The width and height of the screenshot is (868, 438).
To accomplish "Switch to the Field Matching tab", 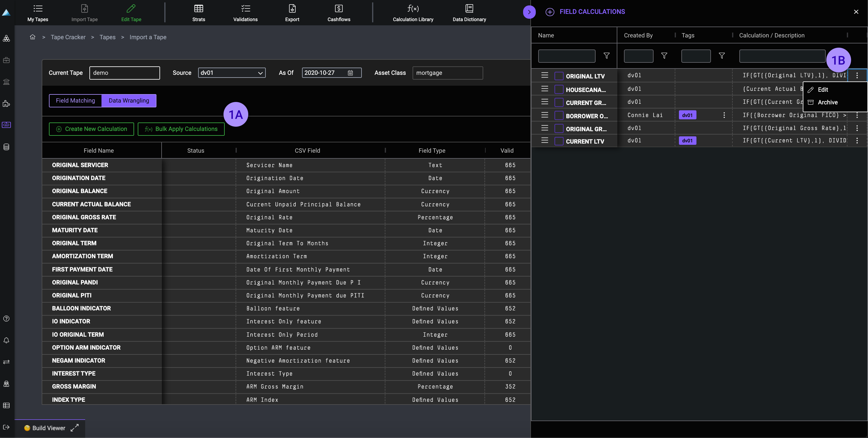I will tap(76, 101).
